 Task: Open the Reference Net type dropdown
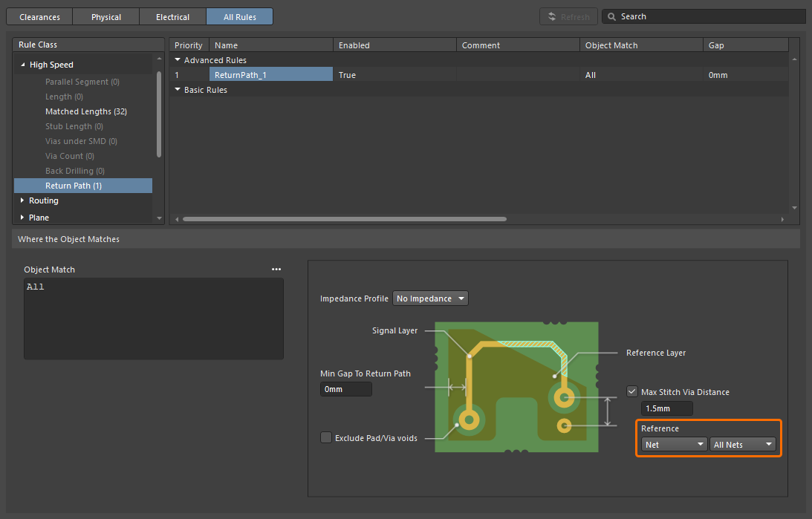(x=674, y=445)
